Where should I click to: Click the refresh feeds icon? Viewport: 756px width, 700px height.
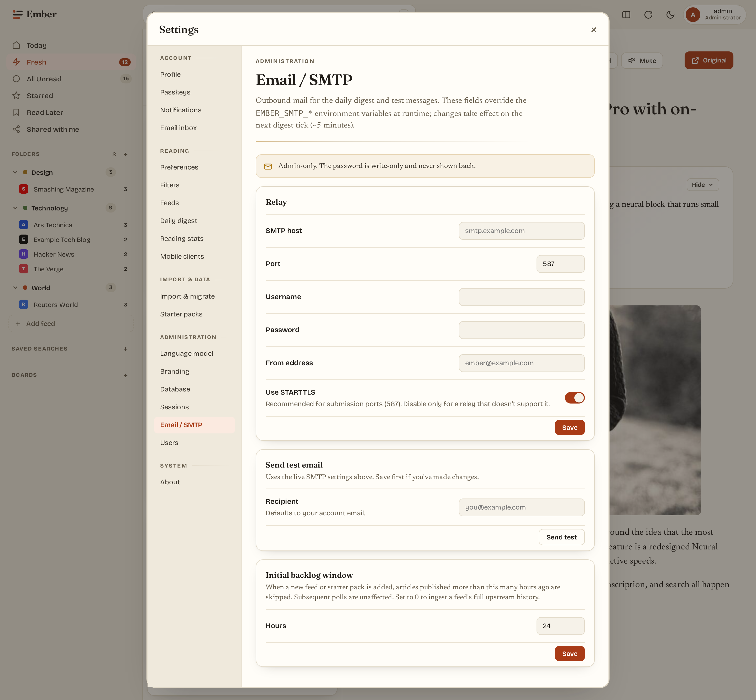coord(648,15)
